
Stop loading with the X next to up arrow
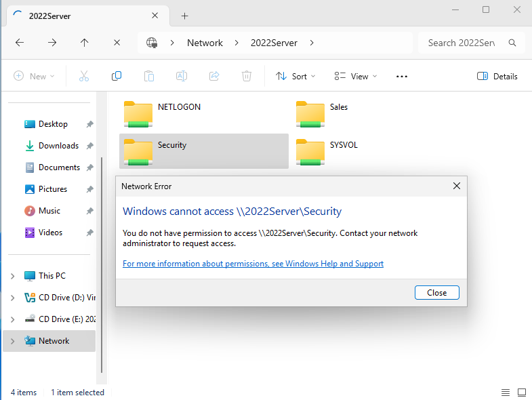click(117, 43)
